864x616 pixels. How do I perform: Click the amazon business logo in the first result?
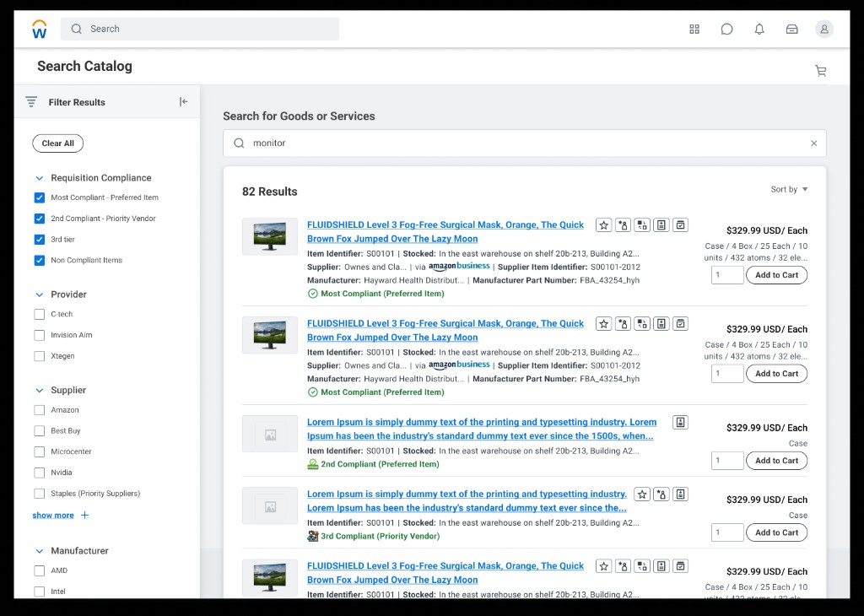(459, 267)
